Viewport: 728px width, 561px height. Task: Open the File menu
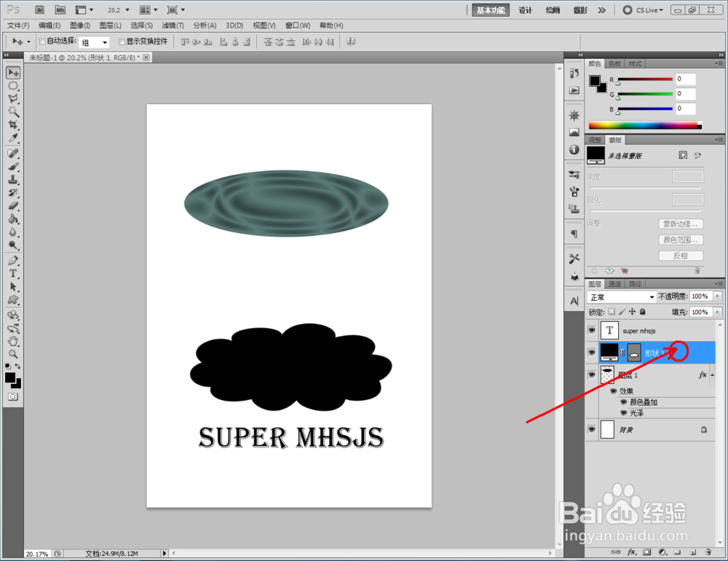[18, 25]
